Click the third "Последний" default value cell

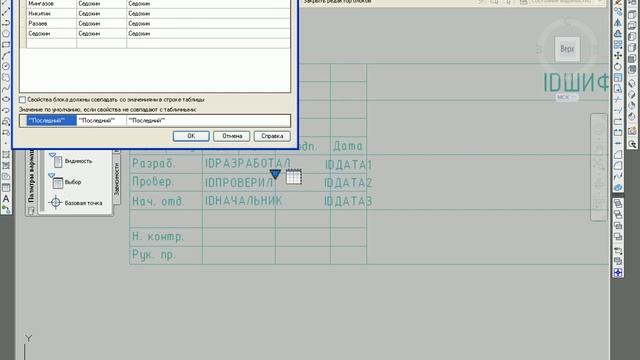(x=208, y=120)
